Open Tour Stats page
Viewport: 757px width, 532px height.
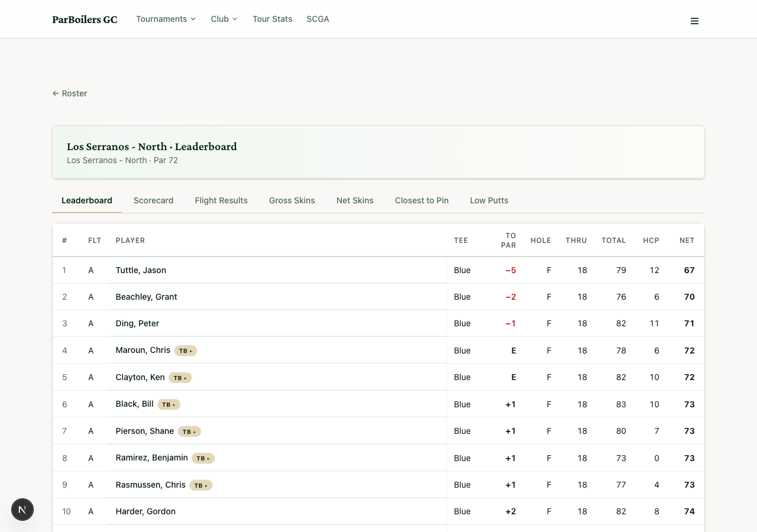point(272,19)
